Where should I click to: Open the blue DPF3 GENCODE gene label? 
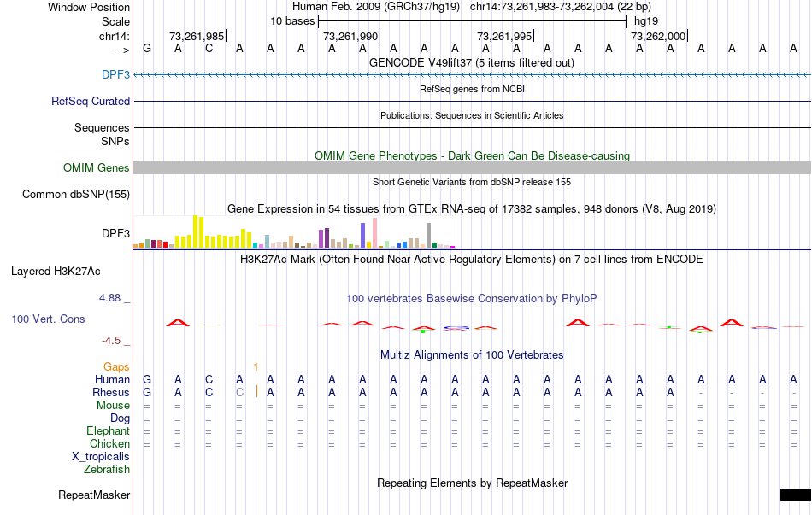coord(115,74)
